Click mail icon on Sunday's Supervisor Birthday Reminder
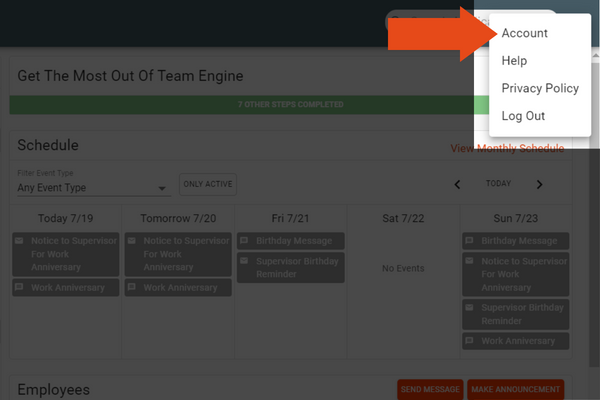Screen dimensions: 600x400 469,307
